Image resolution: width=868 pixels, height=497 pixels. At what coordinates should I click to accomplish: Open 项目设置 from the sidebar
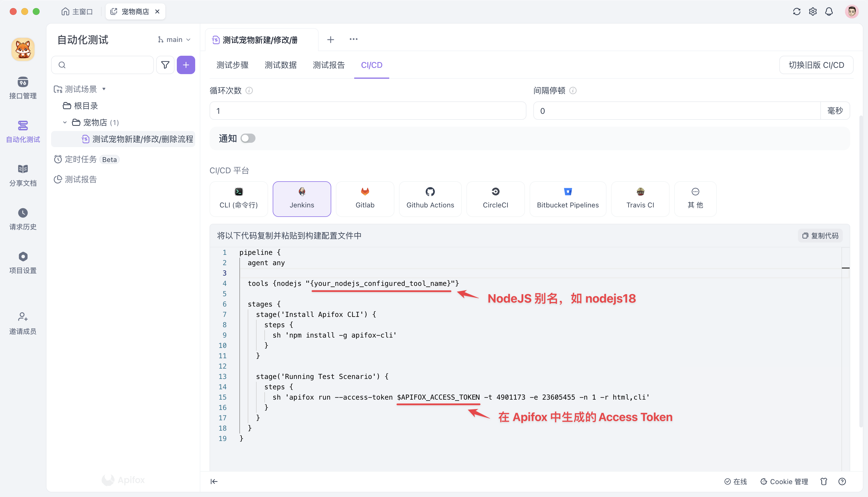(x=22, y=262)
